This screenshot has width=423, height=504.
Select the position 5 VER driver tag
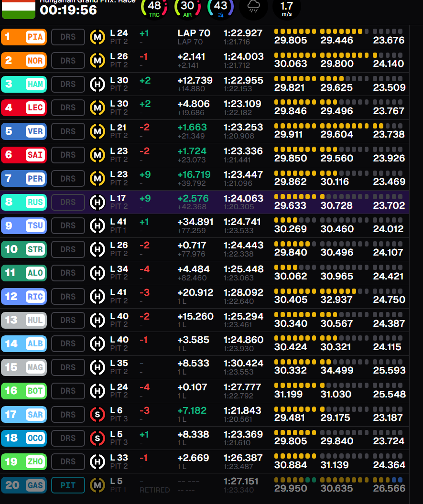(x=24, y=131)
